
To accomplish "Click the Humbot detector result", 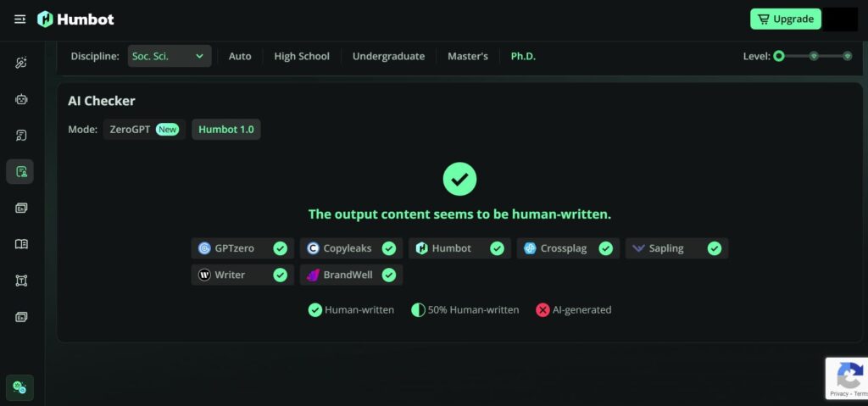I will coord(459,248).
